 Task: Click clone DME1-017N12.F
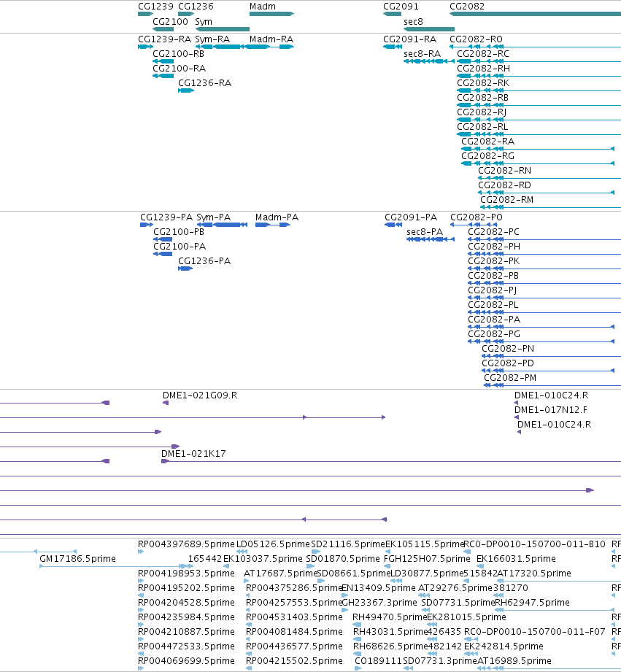(x=551, y=410)
